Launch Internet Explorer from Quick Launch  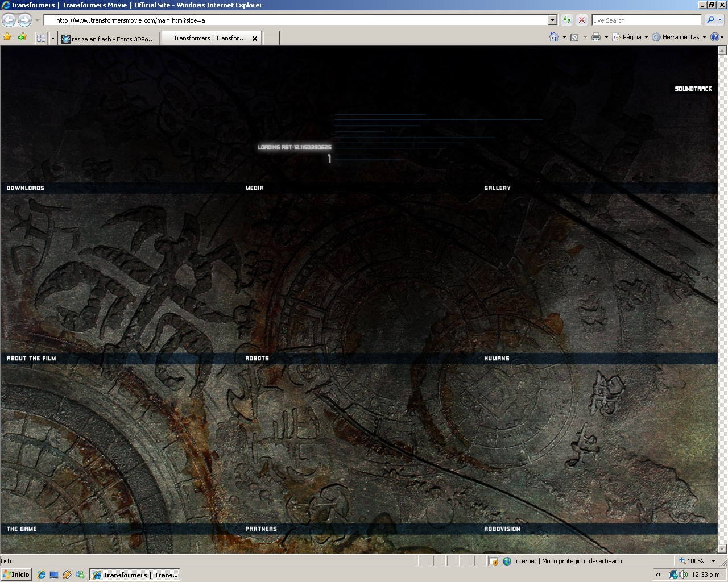(42, 575)
